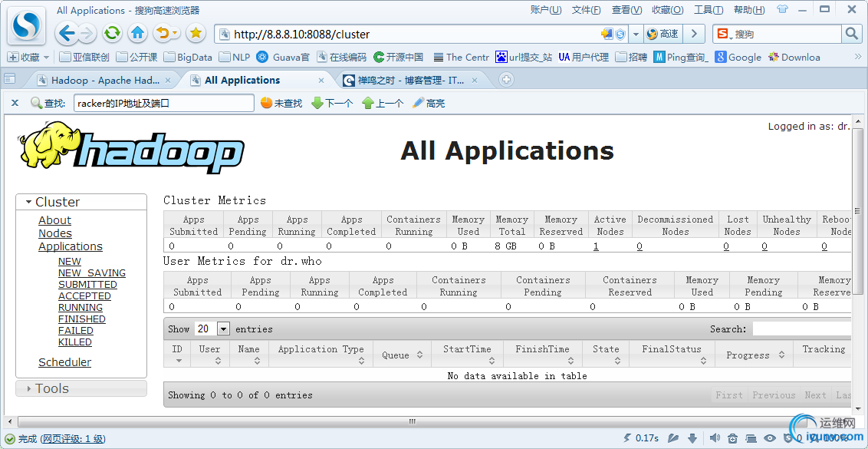
Task: Open the Nodes link in sidebar
Action: pyautogui.click(x=54, y=233)
